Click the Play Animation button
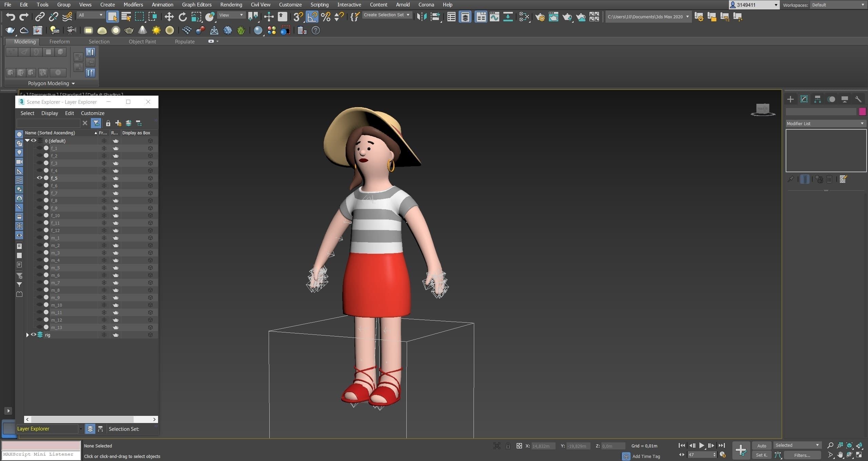 pyautogui.click(x=701, y=445)
